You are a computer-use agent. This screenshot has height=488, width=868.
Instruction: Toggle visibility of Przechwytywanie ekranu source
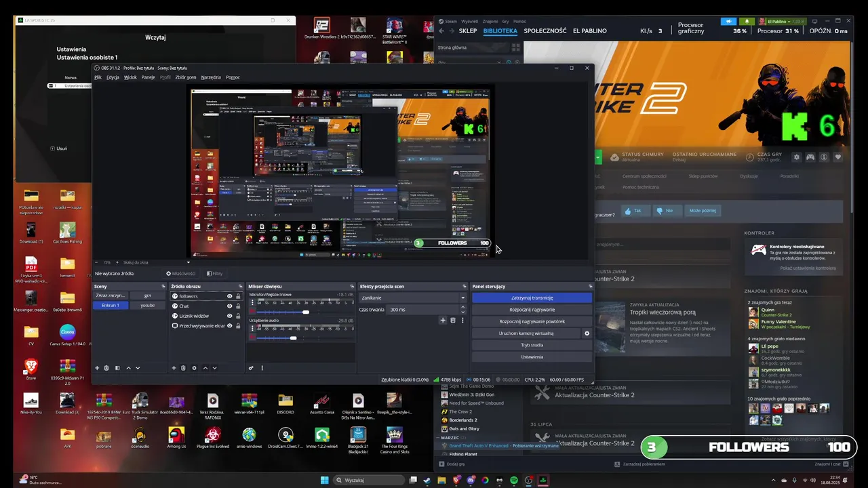[229, 326]
